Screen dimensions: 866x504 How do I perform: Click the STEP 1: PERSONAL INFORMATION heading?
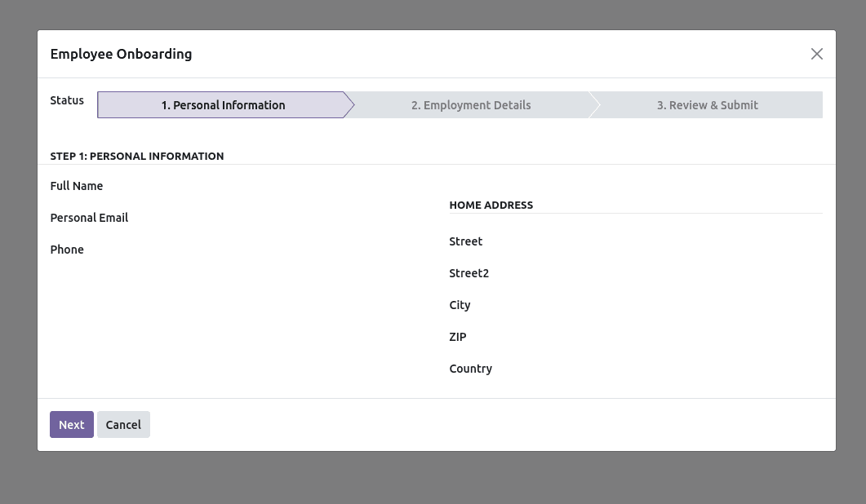point(137,156)
